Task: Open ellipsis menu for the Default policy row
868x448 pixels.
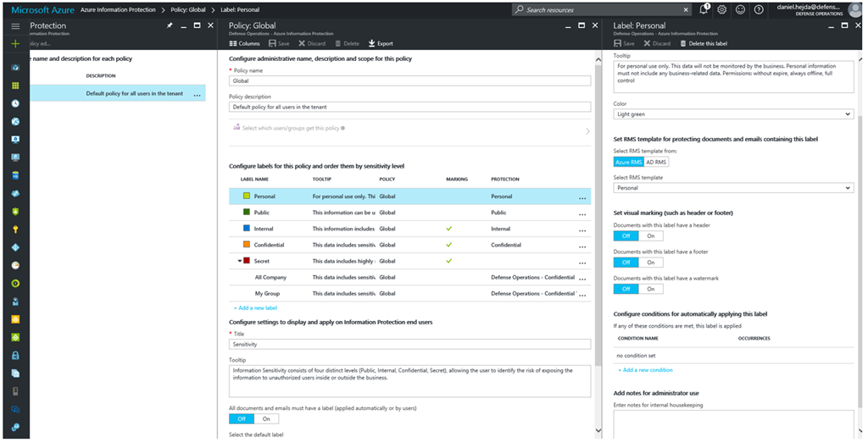Action: (x=197, y=95)
